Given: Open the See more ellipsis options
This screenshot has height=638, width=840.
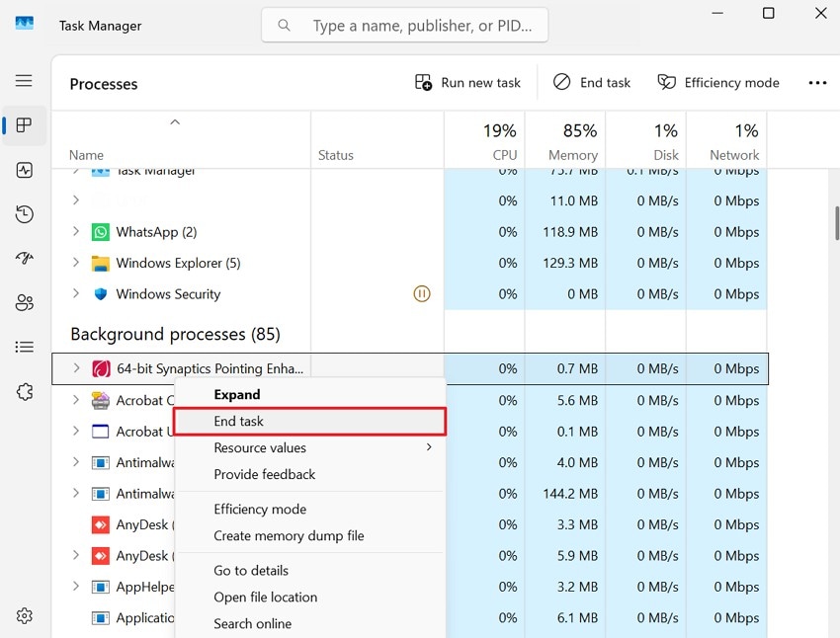Looking at the screenshot, I should point(817,82).
